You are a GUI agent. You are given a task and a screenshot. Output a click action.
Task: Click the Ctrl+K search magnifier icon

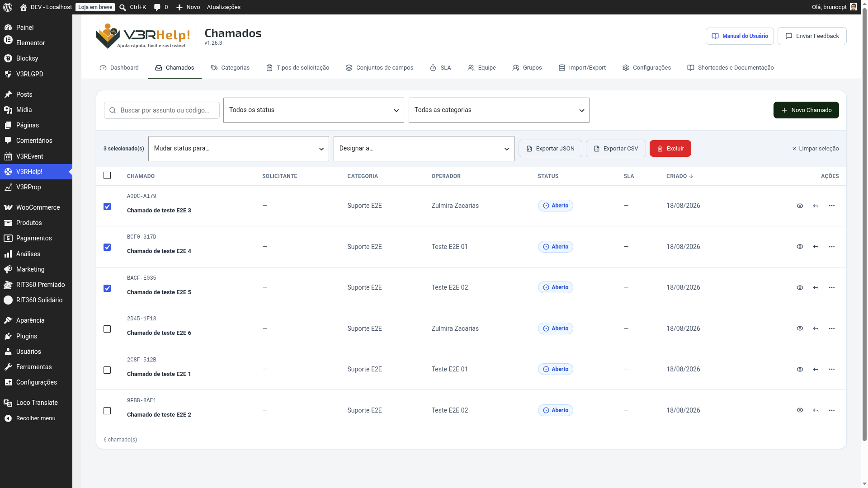click(x=123, y=7)
